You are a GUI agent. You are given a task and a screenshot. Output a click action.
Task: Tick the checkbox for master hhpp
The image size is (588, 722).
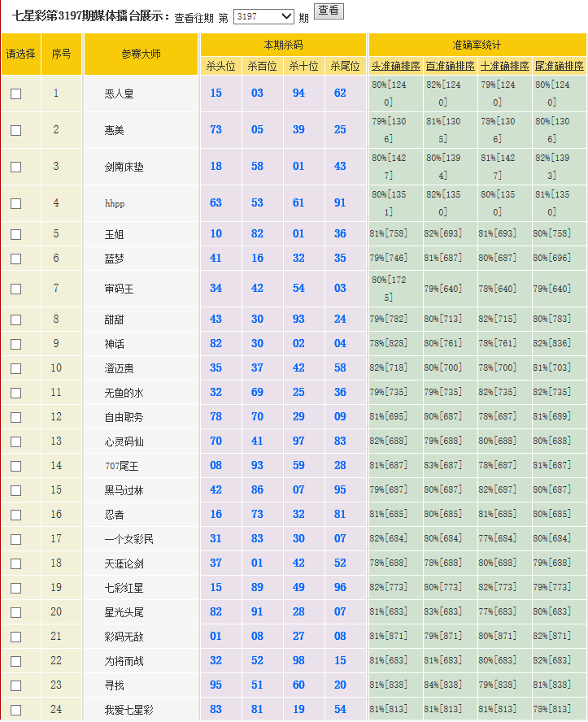(x=16, y=203)
